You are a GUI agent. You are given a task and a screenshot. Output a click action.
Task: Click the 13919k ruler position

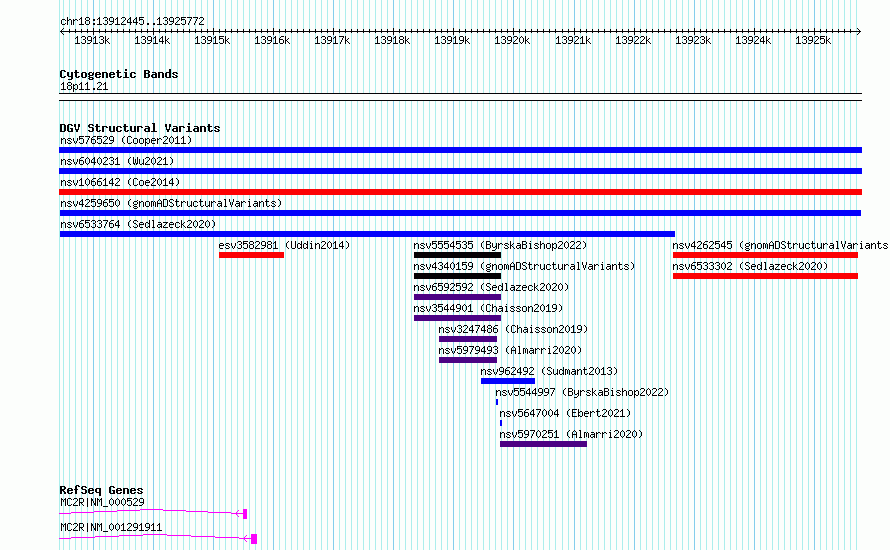pos(452,40)
